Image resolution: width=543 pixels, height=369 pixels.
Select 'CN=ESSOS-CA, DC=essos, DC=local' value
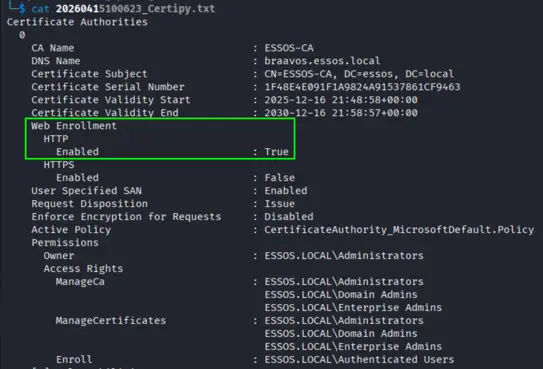click(x=359, y=74)
